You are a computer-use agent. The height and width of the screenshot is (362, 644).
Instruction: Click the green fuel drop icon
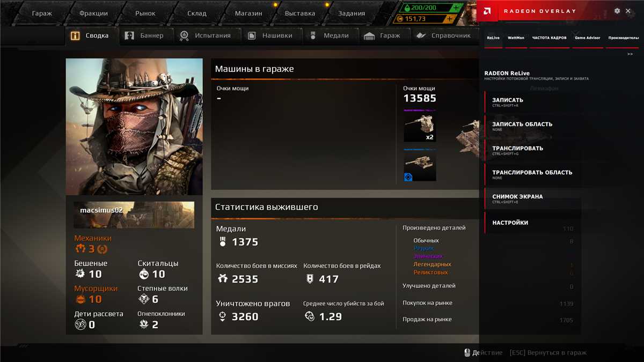pos(407,8)
